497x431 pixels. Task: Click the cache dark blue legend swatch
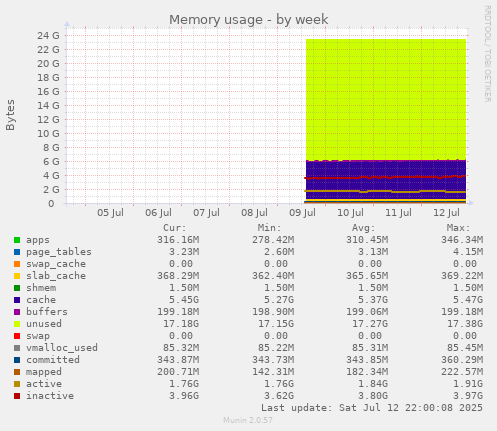[17, 300]
